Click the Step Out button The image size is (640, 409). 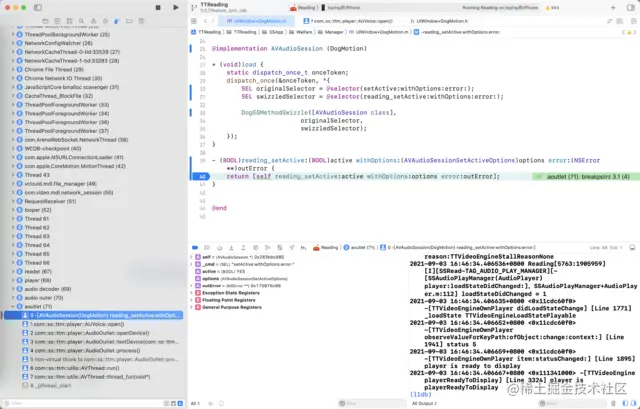243,247
